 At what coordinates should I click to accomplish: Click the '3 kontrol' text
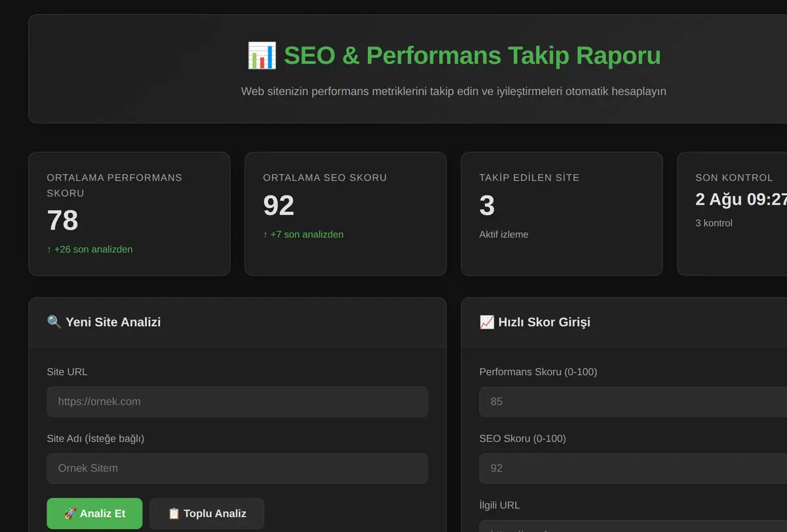tap(714, 223)
